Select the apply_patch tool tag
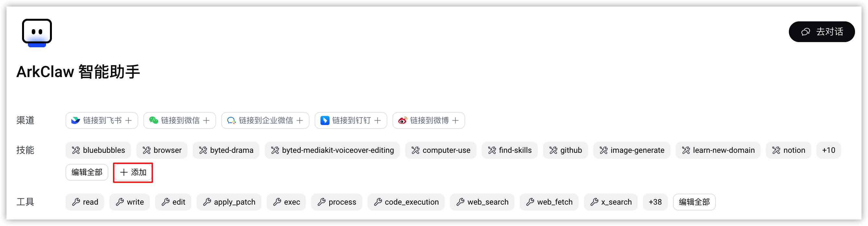Image resolution: width=868 pixels, height=226 pixels. (229, 202)
